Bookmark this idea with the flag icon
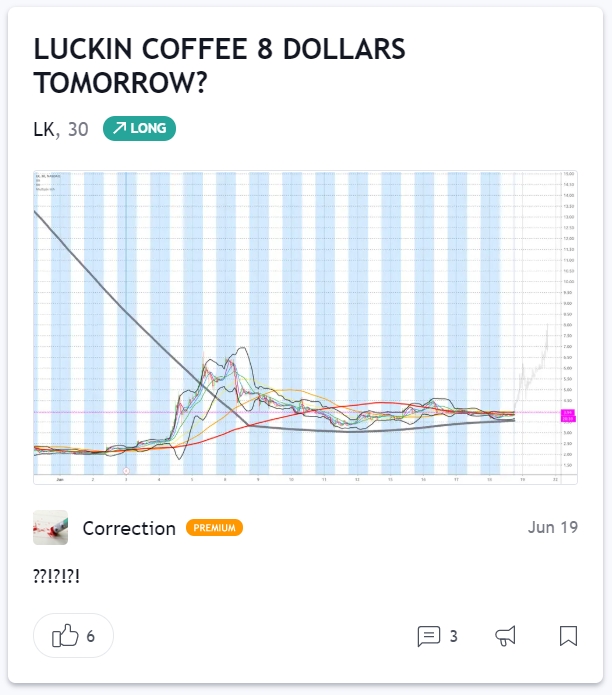Image resolution: width=612 pixels, height=695 pixels. click(x=568, y=636)
